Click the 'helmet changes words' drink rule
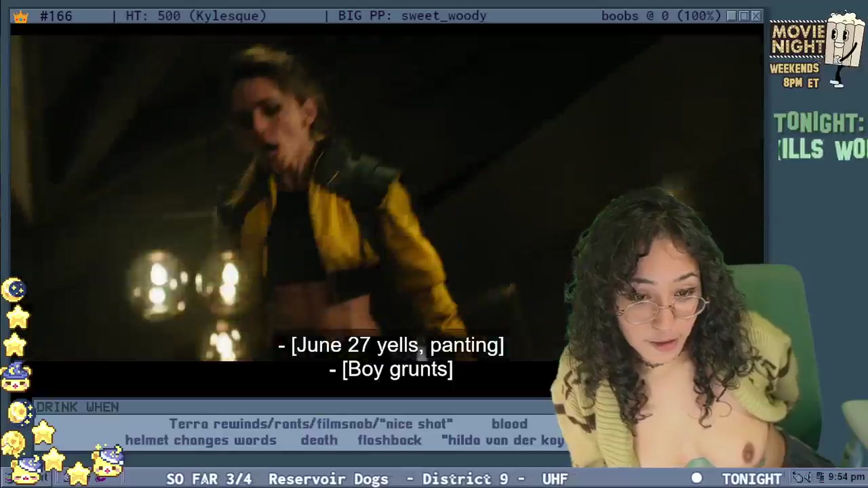Viewport: 868px width, 488px height. click(201, 440)
